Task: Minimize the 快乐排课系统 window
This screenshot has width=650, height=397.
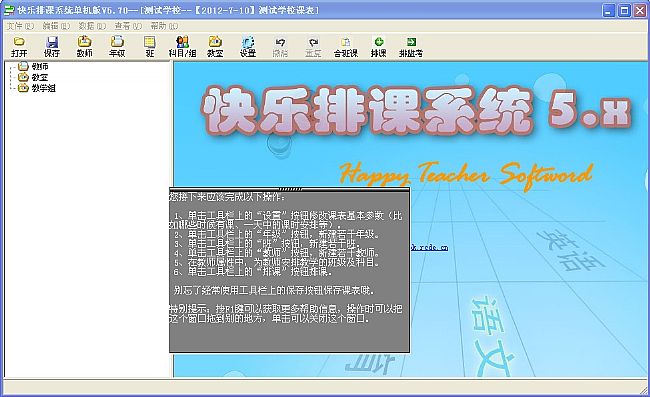Action: pyautogui.click(x=609, y=10)
